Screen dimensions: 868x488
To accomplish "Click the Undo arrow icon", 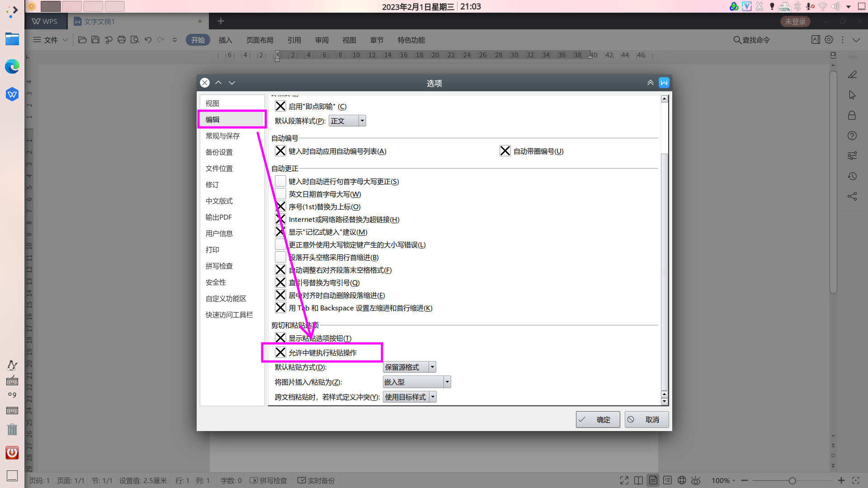I will point(148,40).
